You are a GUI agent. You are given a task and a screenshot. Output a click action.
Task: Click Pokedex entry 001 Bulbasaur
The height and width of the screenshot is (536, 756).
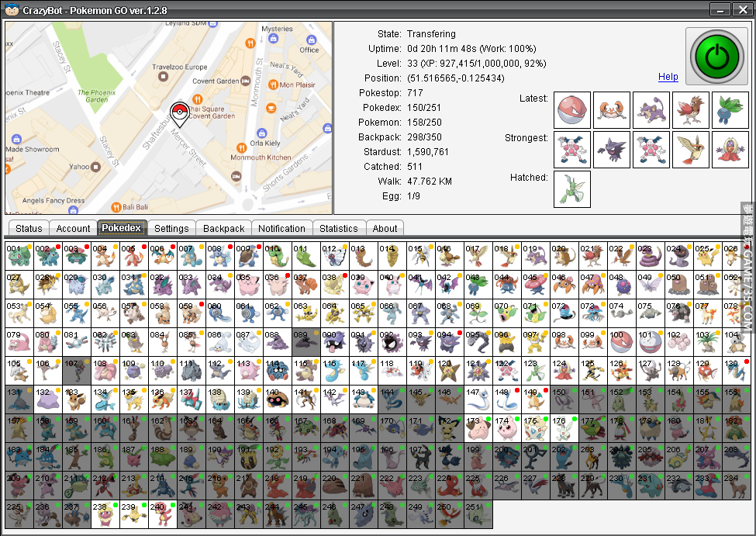(x=19, y=255)
